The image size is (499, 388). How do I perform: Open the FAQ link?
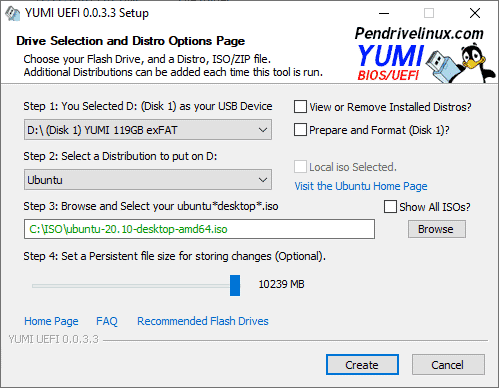(107, 321)
